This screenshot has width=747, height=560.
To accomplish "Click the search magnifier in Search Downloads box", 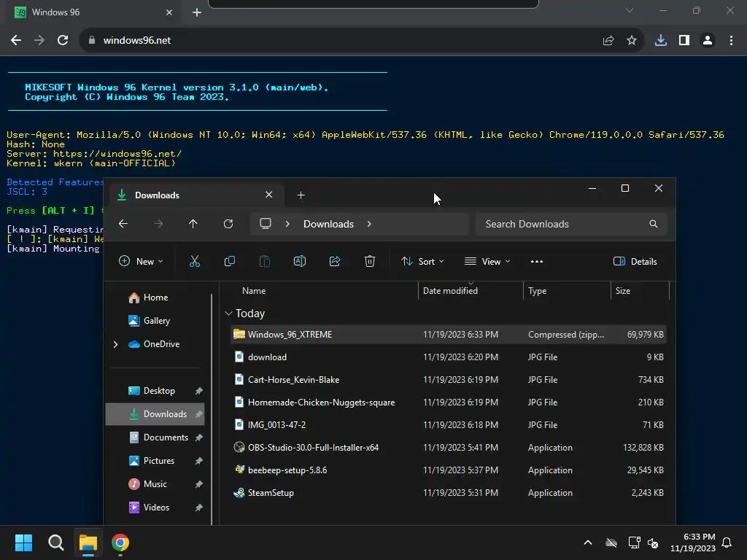I will 653,224.
